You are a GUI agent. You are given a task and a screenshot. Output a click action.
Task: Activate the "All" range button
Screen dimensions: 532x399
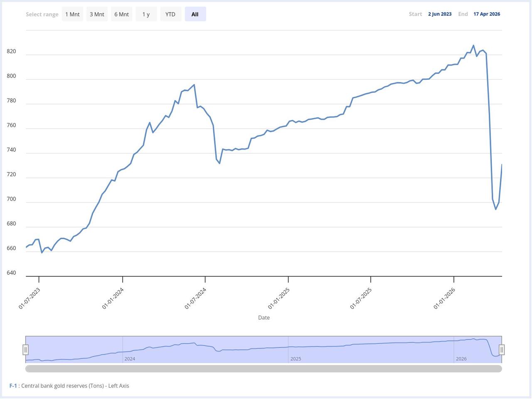click(195, 14)
